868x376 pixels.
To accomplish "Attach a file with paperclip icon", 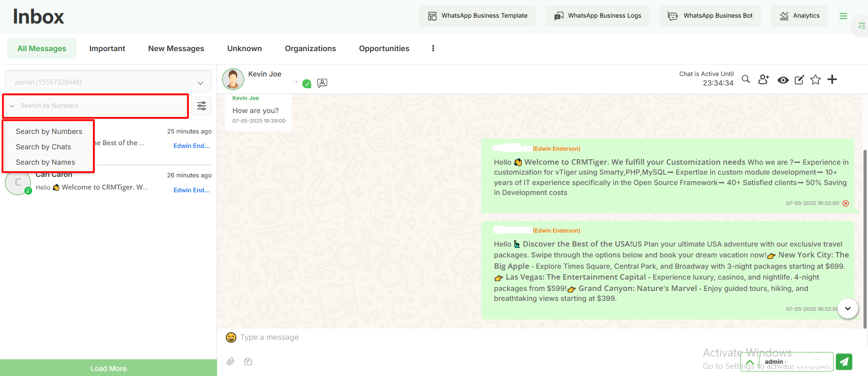I will (x=231, y=362).
